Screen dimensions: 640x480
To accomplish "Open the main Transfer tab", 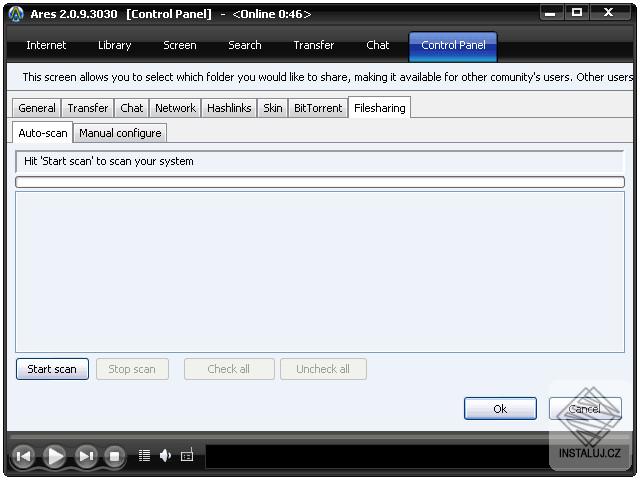I will tap(313, 45).
